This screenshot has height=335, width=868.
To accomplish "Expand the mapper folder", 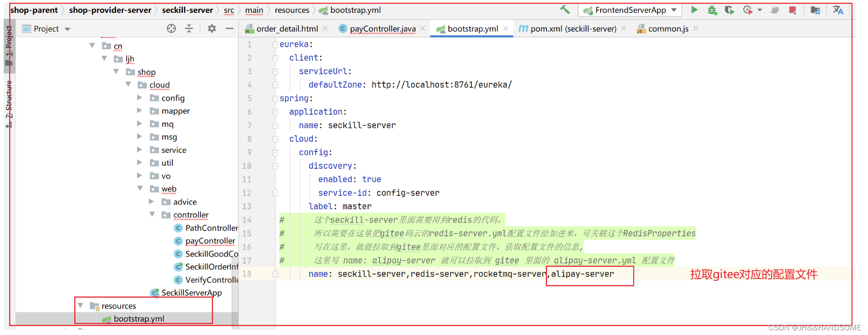I will pyautogui.click(x=139, y=110).
